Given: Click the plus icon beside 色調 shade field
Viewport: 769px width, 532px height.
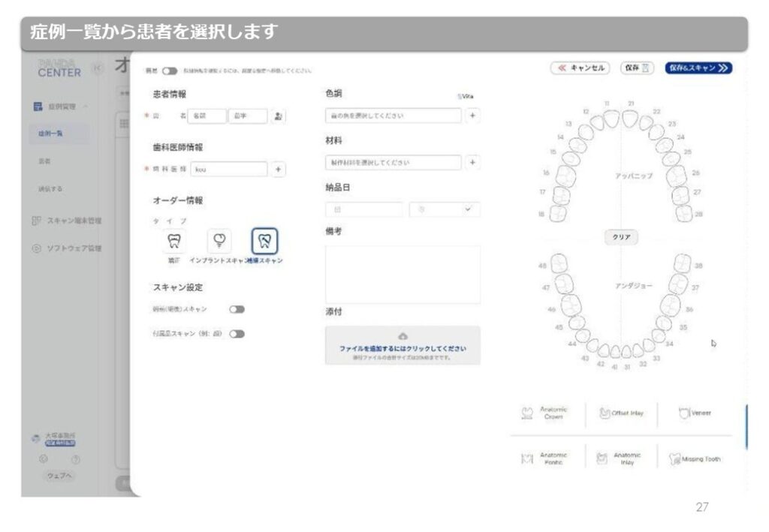Looking at the screenshot, I should 472,116.
